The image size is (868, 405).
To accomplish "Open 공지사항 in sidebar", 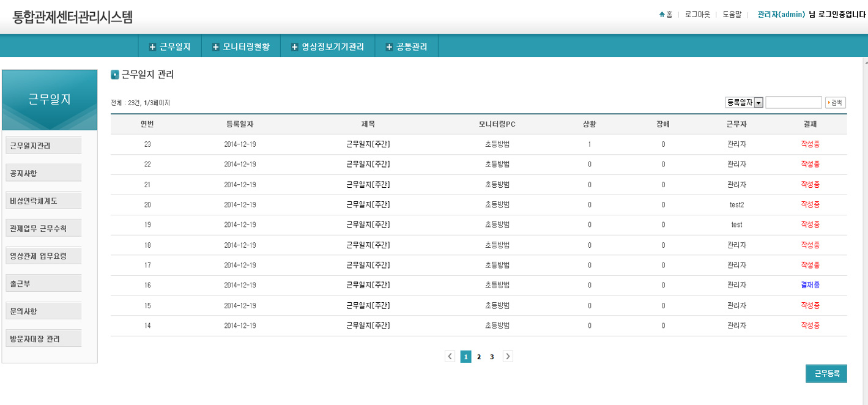I will point(43,173).
